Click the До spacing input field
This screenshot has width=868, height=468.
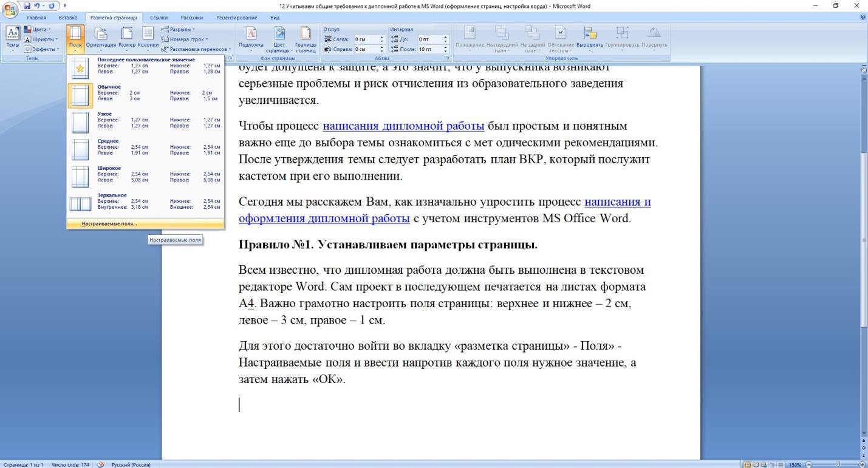pos(429,39)
